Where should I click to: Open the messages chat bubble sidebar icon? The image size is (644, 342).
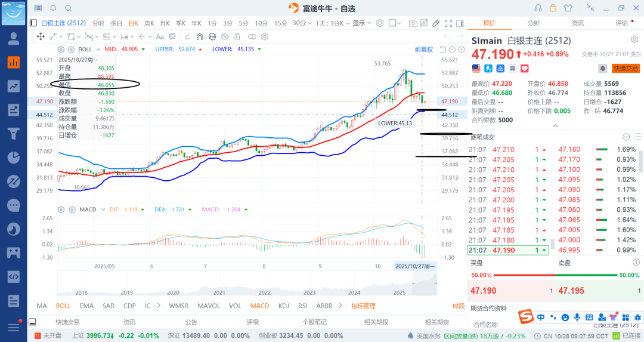[x=14, y=205]
